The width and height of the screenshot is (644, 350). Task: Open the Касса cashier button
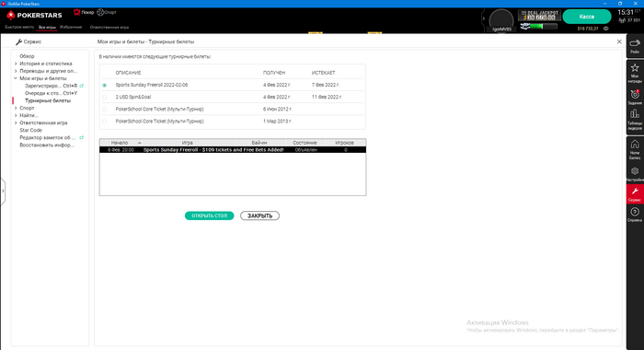click(x=587, y=17)
